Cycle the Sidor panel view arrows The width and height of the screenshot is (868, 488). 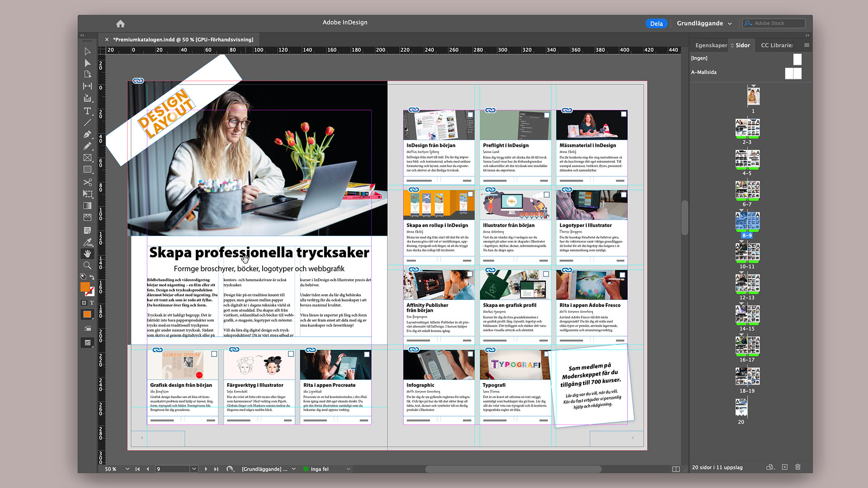732,45
